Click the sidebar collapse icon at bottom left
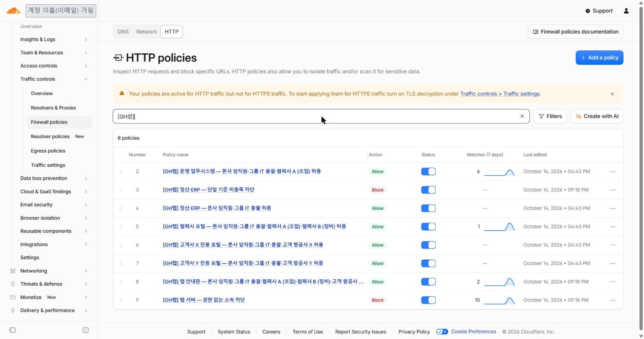 tap(12, 330)
